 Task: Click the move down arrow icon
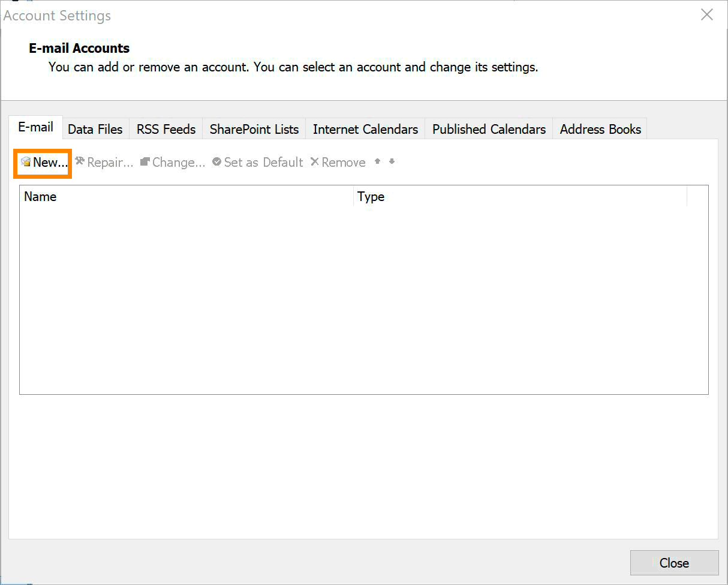[x=392, y=161]
